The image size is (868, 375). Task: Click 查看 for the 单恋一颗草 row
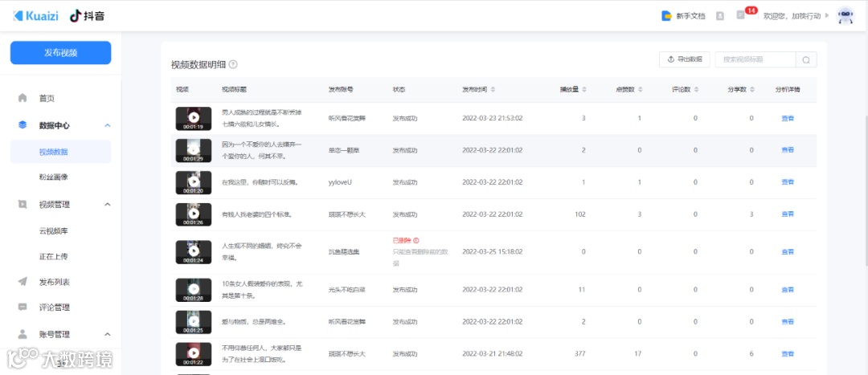[787, 150]
